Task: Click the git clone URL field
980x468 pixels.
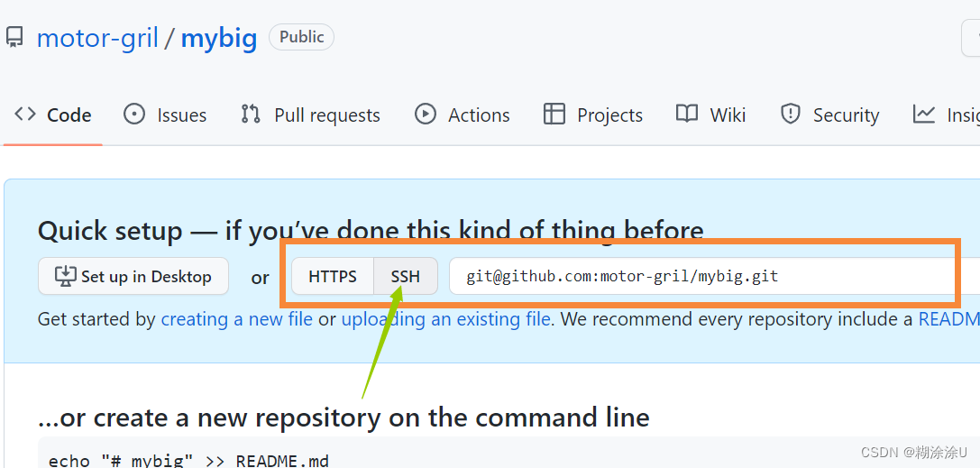Action: [714, 276]
